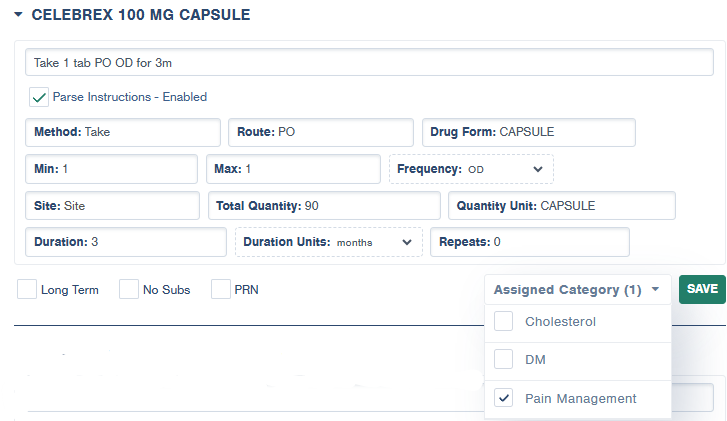
Task: Enable the No Subs checkbox
Action: pyautogui.click(x=129, y=290)
